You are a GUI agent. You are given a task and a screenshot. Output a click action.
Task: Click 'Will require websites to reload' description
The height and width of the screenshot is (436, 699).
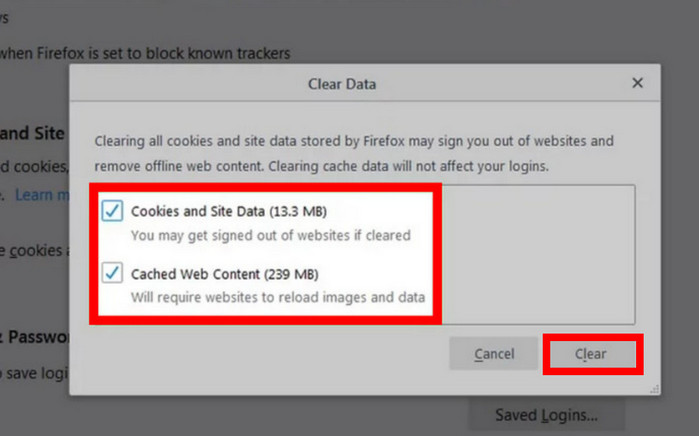click(x=278, y=297)
